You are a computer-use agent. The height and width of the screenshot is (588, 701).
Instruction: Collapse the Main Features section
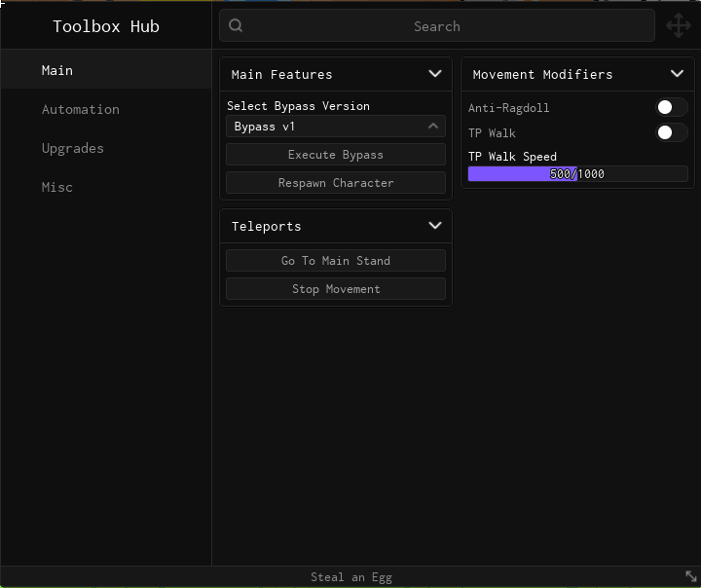(x=435, y=74)
